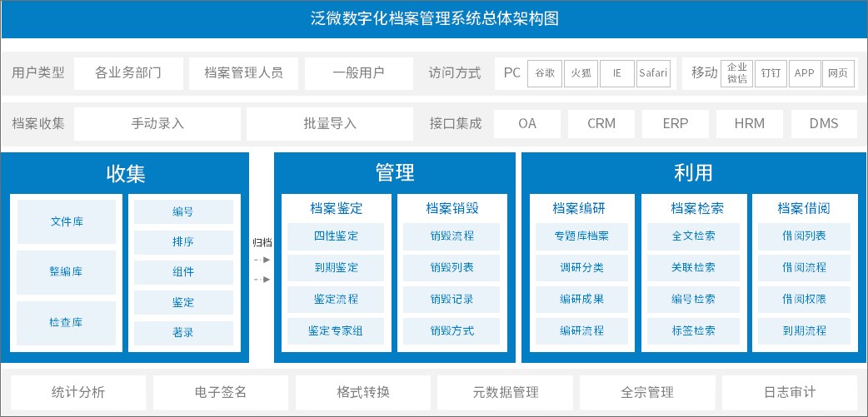
Task: Select the 鉴定 item under 收集
Action: [183, 302]
